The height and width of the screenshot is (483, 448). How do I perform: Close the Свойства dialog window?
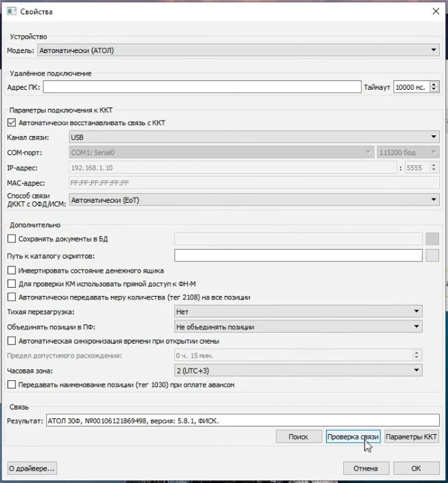click(x=434, y=12)
